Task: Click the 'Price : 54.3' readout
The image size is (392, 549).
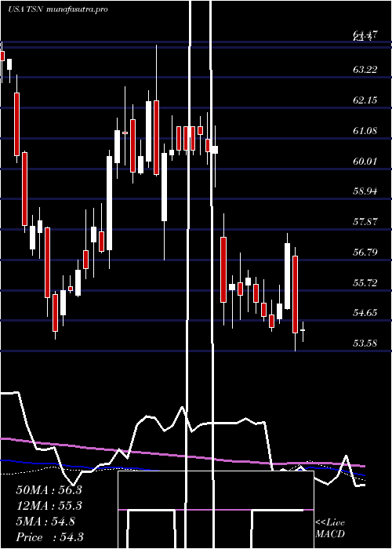Action: click(x=49, y=537)
